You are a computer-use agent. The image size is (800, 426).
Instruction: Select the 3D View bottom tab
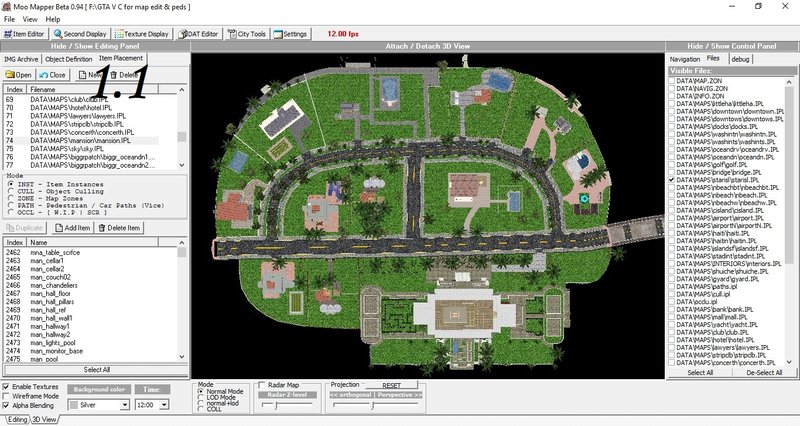44,419
